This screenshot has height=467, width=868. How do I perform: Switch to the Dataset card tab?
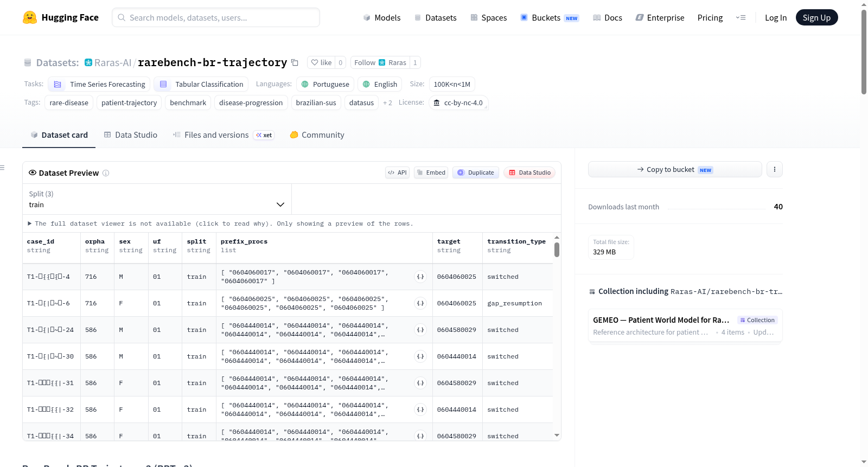[59, 135]
